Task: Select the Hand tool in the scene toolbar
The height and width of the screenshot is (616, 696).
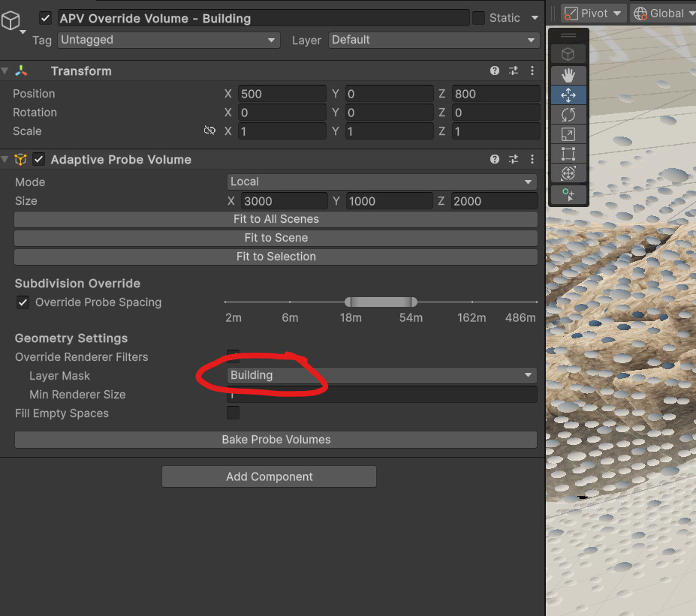Action: pyautogui.click(x=568, y=75)
